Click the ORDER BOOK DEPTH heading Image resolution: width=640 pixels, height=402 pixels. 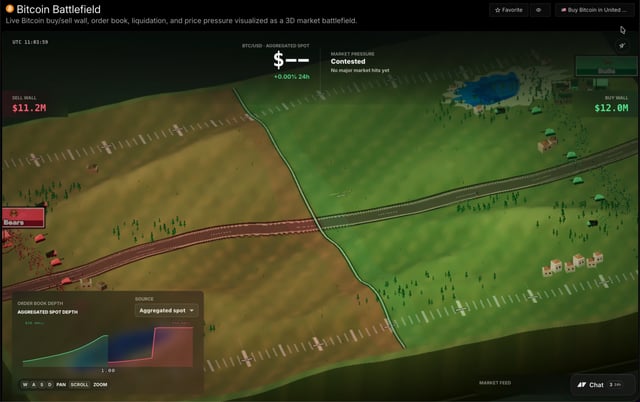pyautogui.click(x=40, y=303)
